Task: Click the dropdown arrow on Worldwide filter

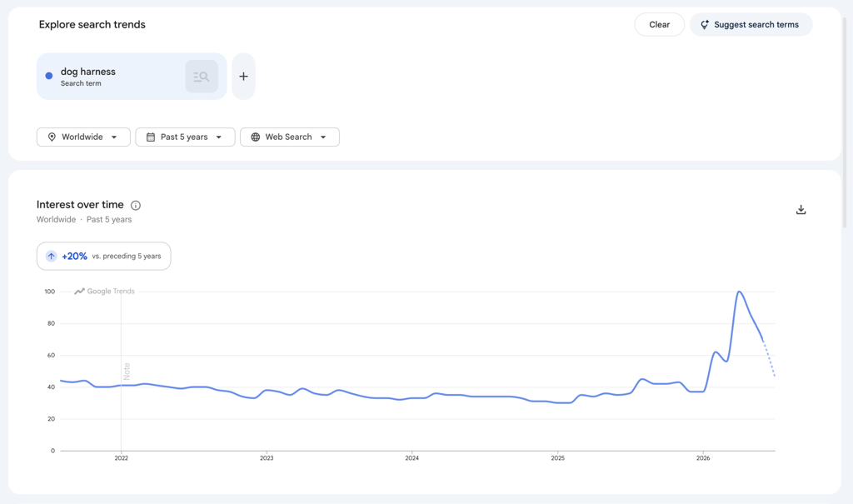Action: [113, 137]
